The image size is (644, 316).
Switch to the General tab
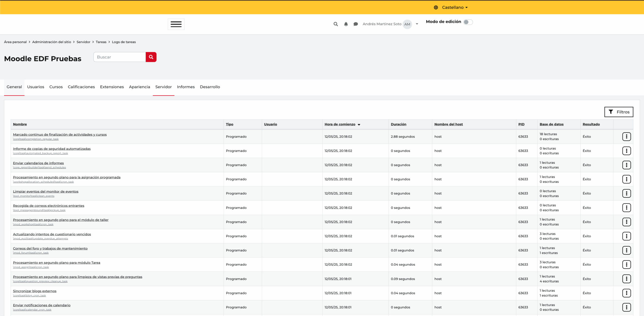point(14,87)
